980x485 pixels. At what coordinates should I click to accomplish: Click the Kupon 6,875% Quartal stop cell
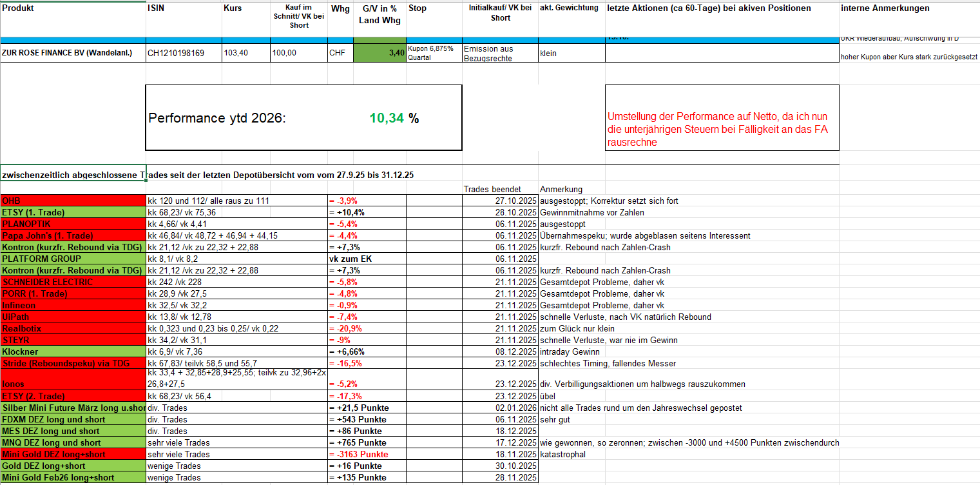(x=434, y=53)
